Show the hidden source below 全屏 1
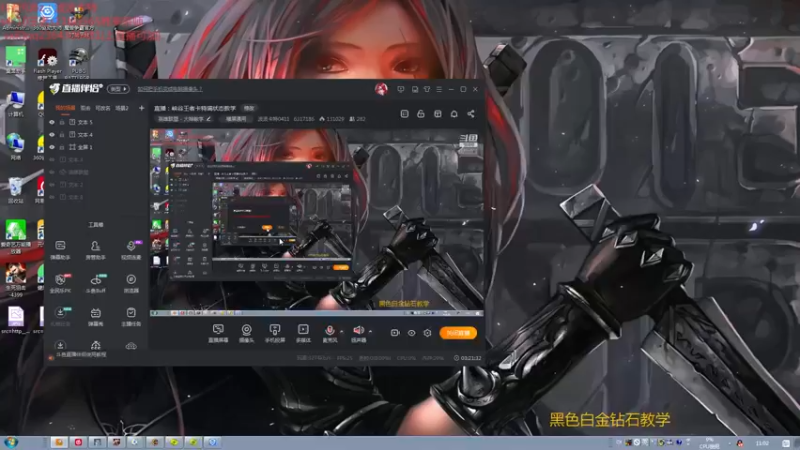 coord(52,160)
